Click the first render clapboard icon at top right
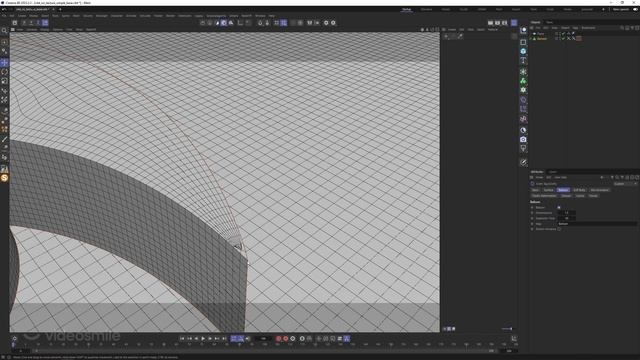 click(491, 23)
